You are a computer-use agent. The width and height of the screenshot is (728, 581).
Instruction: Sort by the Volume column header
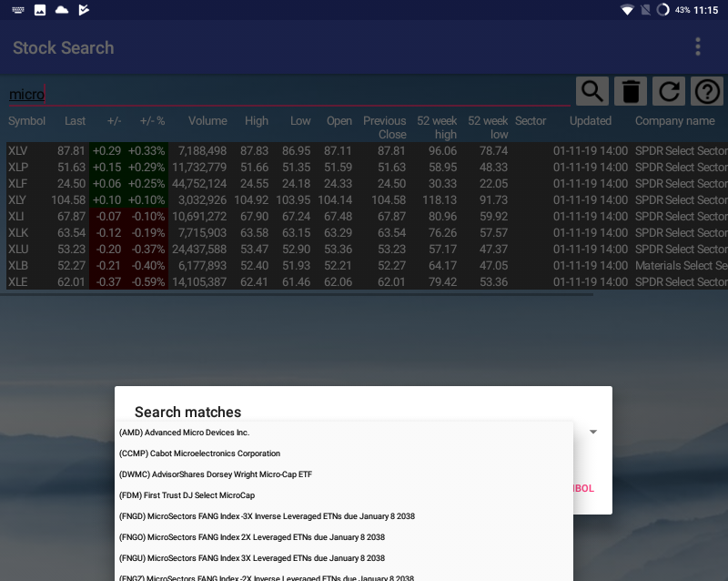(x=207, y=121)
